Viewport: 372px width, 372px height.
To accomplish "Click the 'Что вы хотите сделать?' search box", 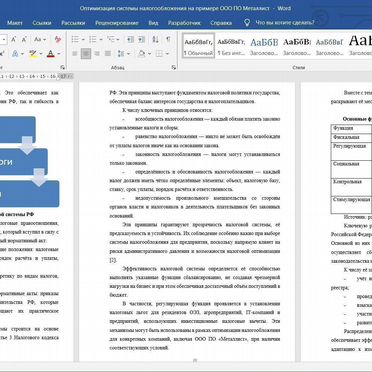I will (x=285, y=23).
